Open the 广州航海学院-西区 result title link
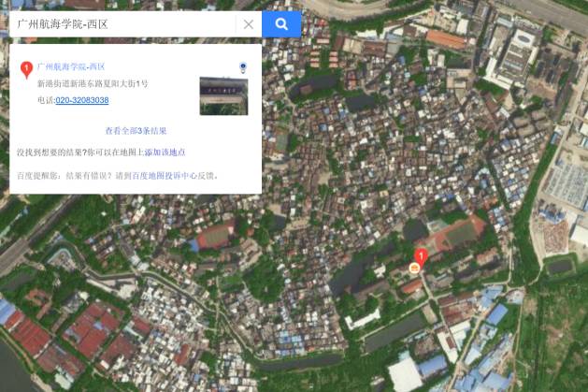The width and height of the screenshot is (588, 392). click(x=71, y=66)
